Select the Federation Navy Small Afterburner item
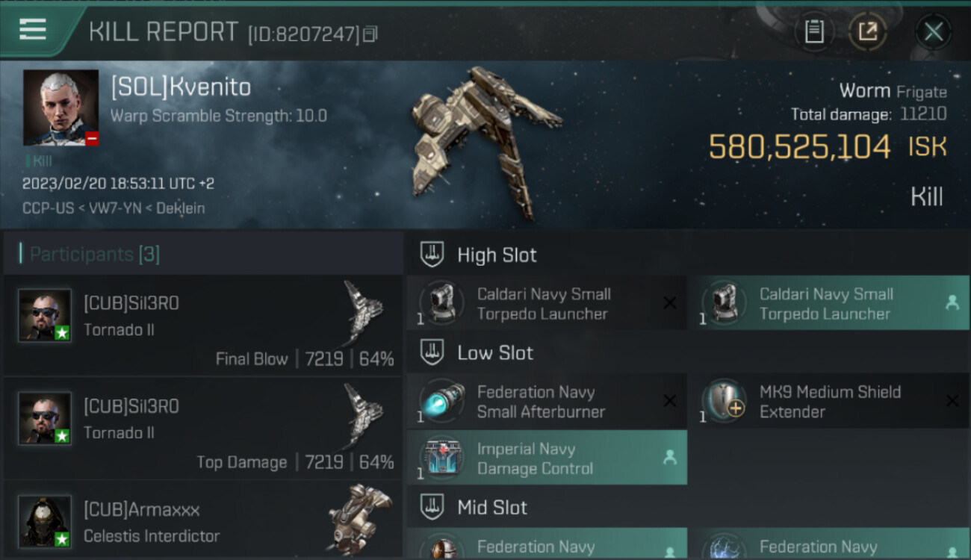The width and height of the screenshot is (971, 560). (546, 401)
